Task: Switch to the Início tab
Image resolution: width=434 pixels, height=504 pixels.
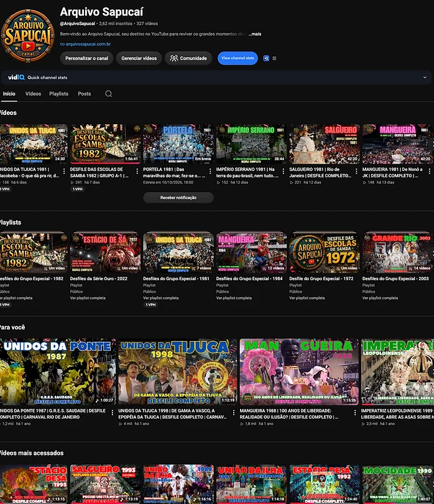Action: pos(9,94)
